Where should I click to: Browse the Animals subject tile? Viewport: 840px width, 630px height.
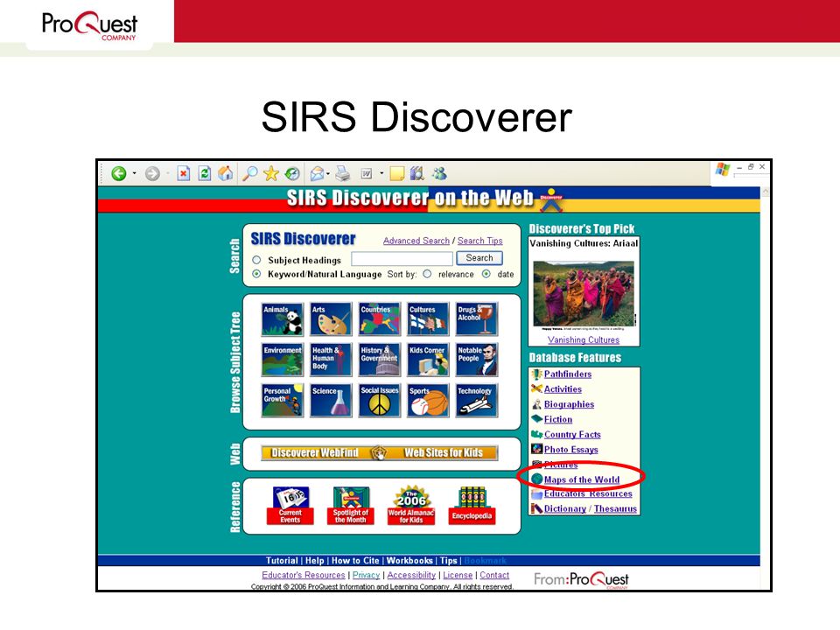pyautogui.click(x=283, y=318)
